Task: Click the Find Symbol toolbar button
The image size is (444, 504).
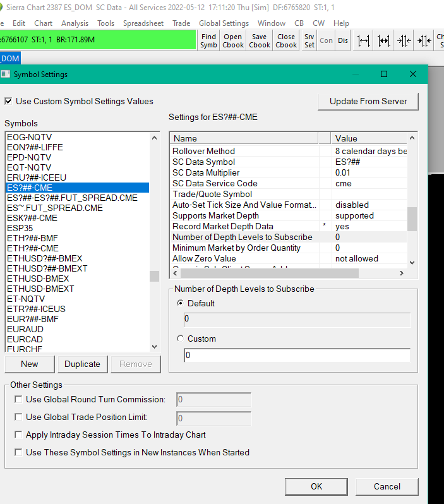Action: (208, 40)
